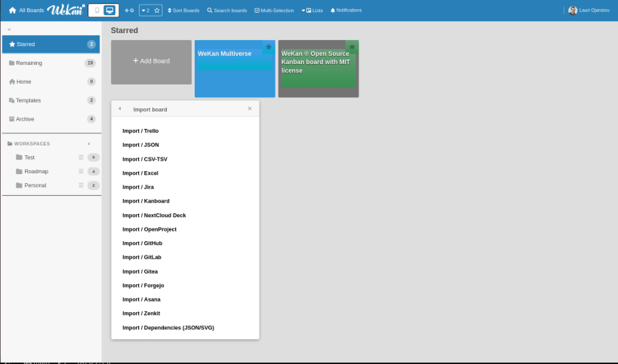Choose Import / Forgejo
Image resolution: width=618 pixels, height=364 pixels.
click(x=143, y=286)
